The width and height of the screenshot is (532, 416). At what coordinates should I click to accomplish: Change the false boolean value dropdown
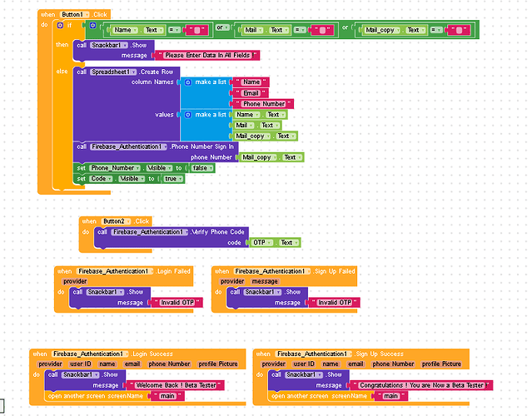(202, 168)
